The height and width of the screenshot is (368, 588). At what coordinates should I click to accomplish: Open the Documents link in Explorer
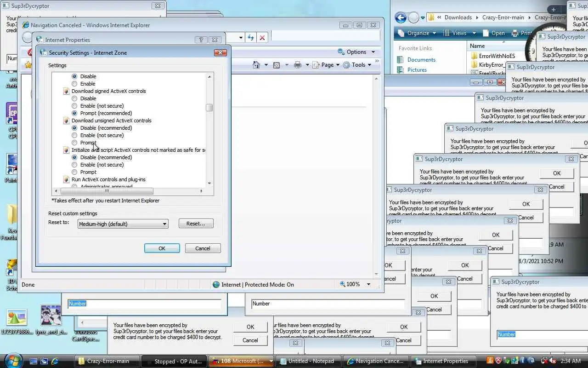(x=421, y=60)
